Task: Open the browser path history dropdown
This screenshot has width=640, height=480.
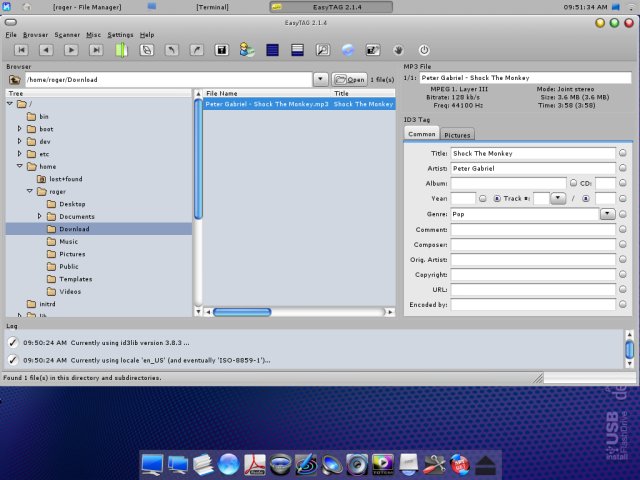Action: [320, 79]
